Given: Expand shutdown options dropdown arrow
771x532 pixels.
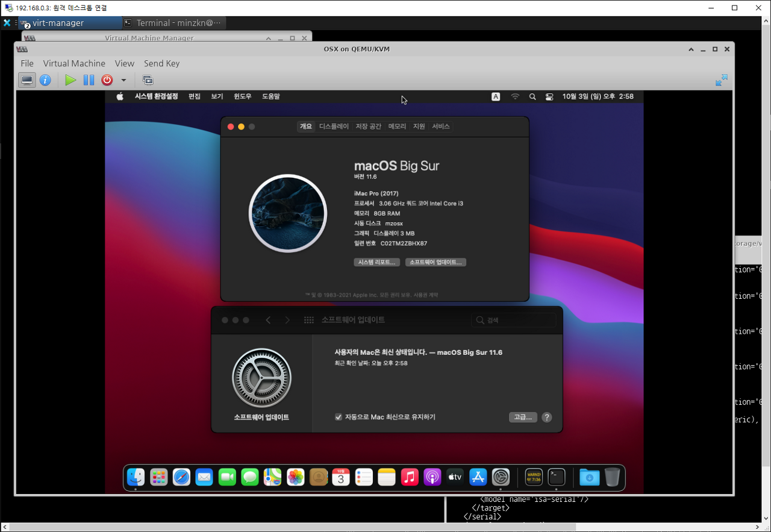Looking at the screenshot, I should pos(123,80).
